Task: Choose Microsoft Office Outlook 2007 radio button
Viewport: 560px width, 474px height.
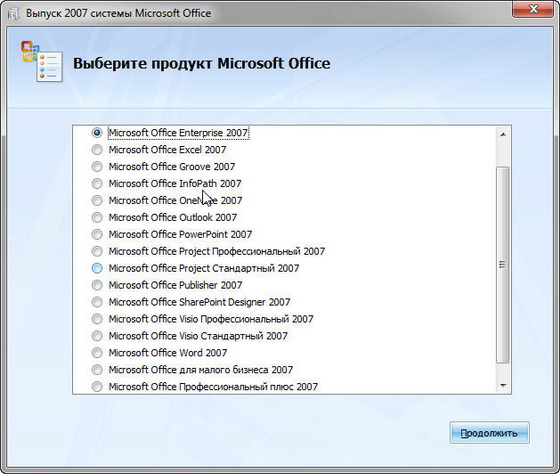Action: click(x=97, y=217)
